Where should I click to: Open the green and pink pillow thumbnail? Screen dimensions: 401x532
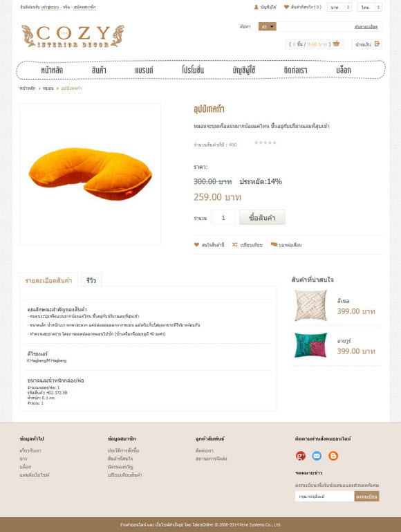click(x=311, y=345)
